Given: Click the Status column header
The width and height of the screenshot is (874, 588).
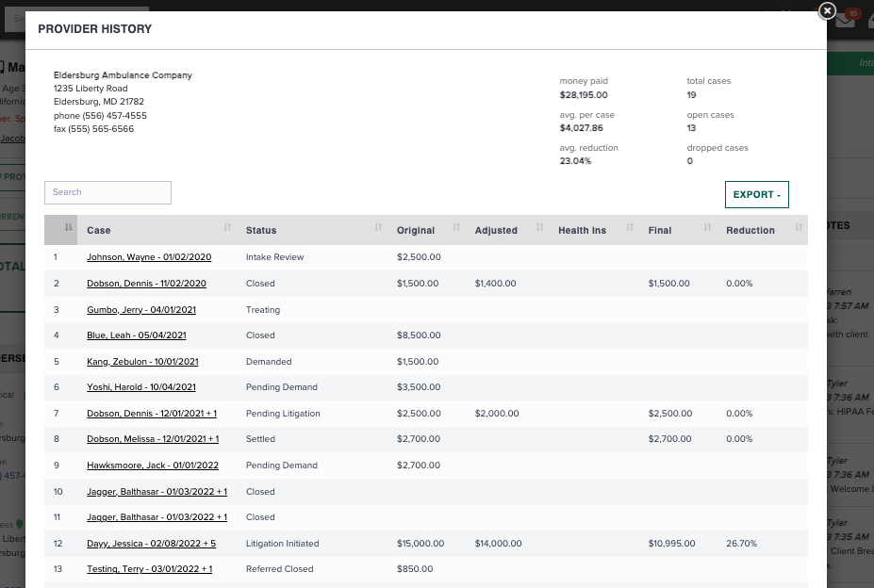Looking at the screenshot, I should (312, 230).
